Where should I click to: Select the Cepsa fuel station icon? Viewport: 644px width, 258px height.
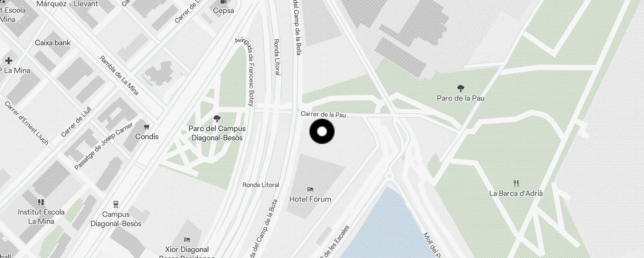(223, 2)
